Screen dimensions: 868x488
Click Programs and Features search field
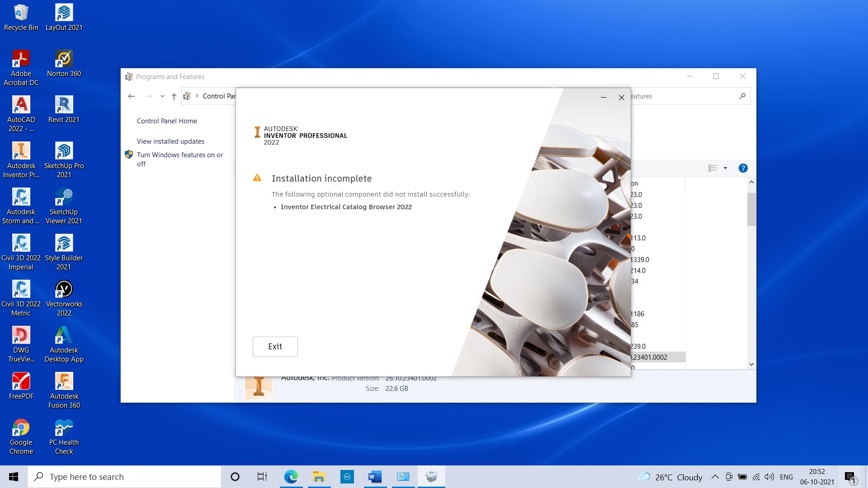pyautogui.click(x=690, y=96)
